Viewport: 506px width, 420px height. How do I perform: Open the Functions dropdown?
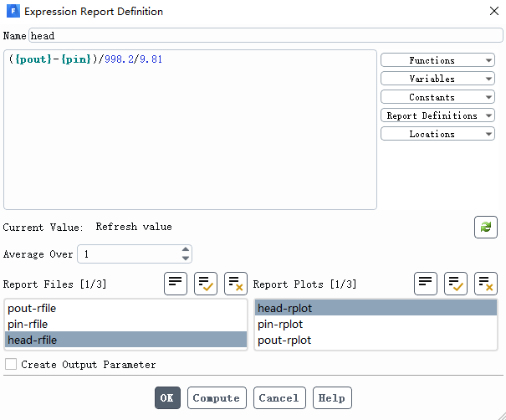pos(437,60)
